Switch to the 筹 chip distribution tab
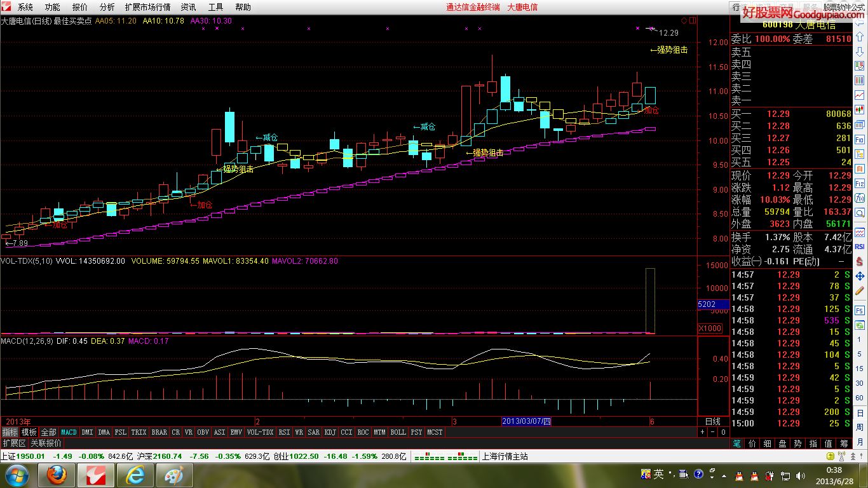This screenshot has width=868, height=488. pos(844,444)
